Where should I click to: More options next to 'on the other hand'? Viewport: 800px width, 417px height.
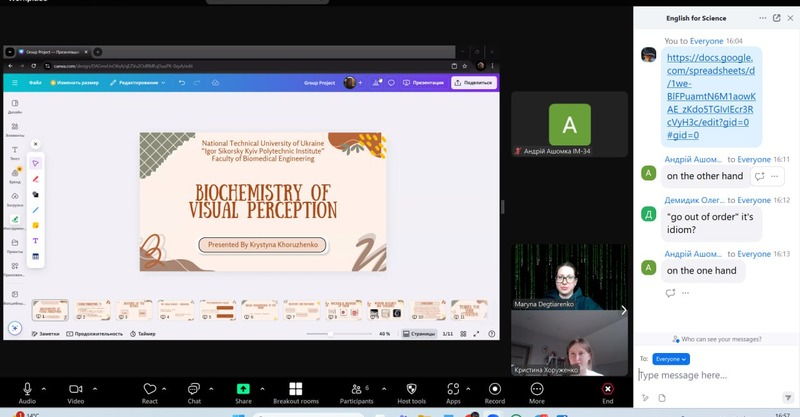pos(774,176)
